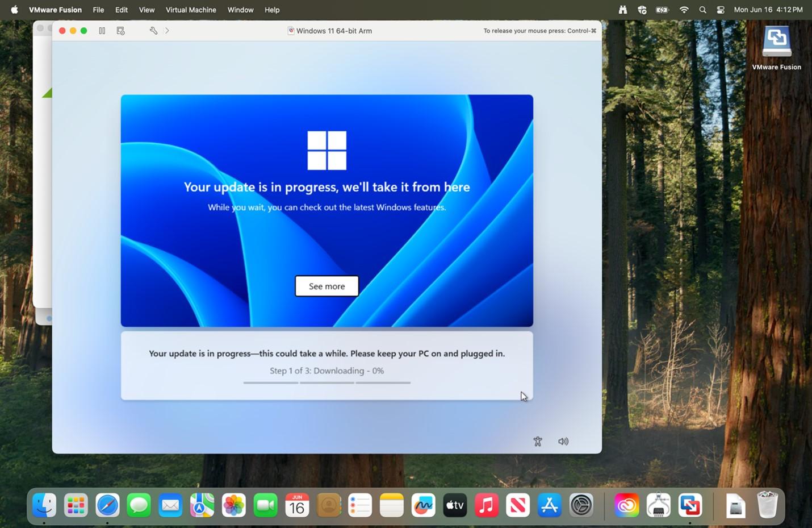
Task: Click the "Step 1 of 3: Downloading - 0%" text
Action: click(327, 371)
